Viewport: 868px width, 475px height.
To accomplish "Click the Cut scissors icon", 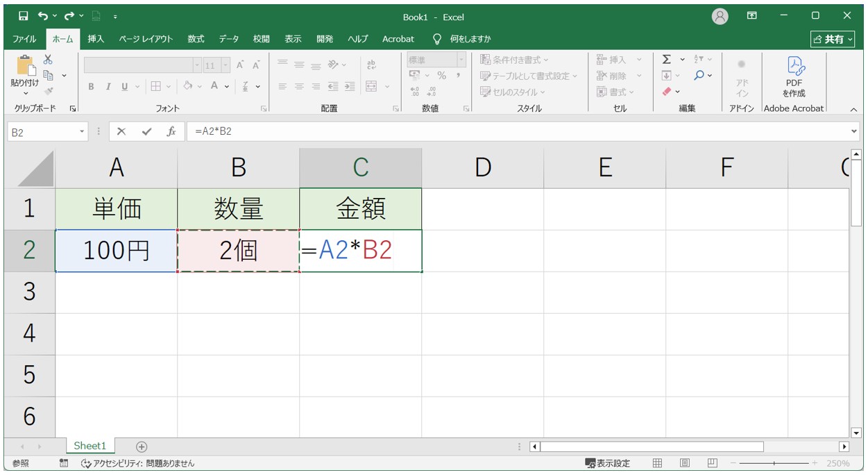I will 48,60.
